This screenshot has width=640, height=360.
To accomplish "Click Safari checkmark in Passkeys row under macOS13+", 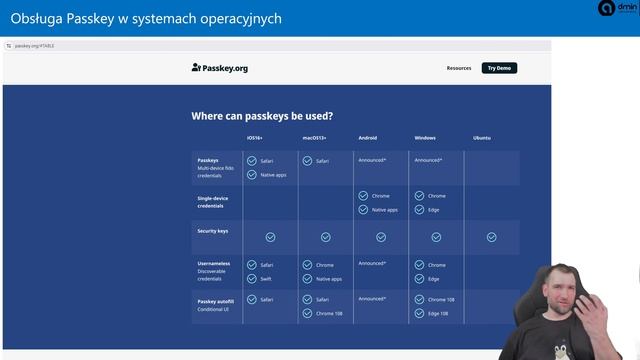I will (x=307, y=161).
